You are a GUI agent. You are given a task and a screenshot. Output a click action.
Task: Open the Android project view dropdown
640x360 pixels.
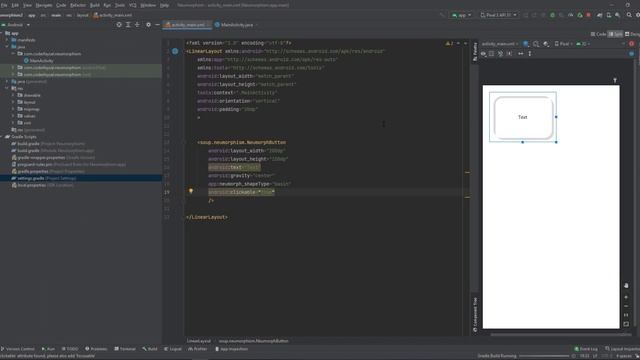[16, 25]
